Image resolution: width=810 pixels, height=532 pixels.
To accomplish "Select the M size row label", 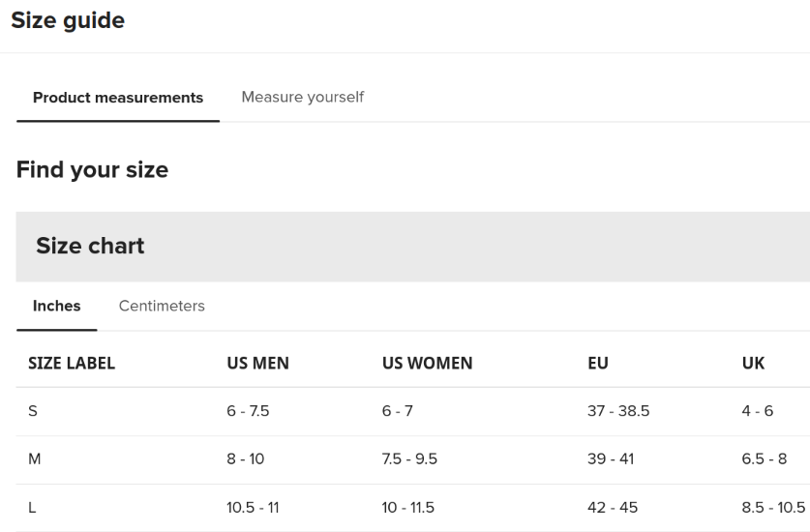I will (x=34, y=459).
